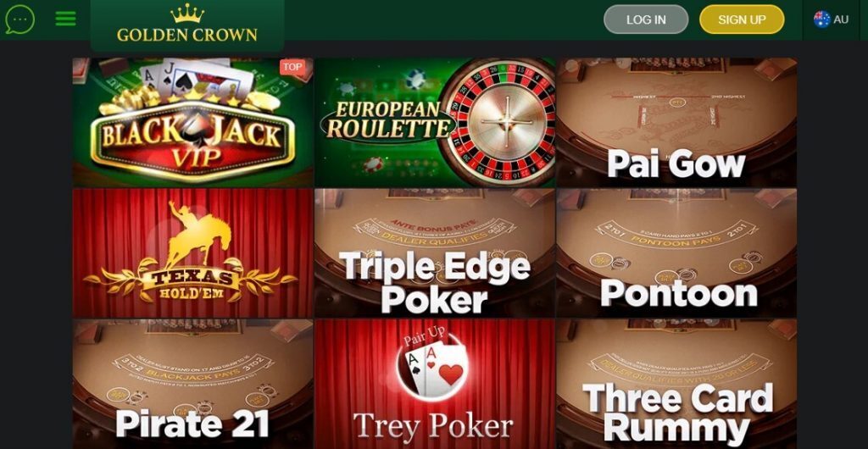Select the Three Card Rummy tile
This screenshot has width=868, height=449.
[676, 384]
